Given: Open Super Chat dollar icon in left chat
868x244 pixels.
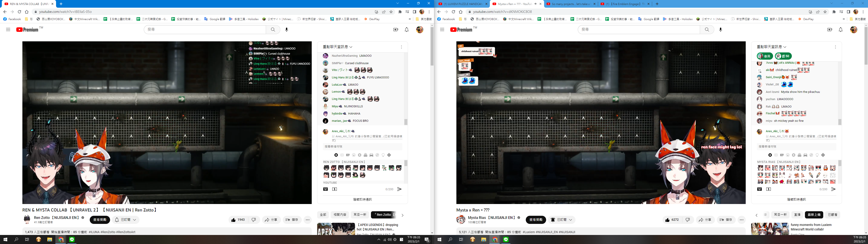Looking at the screenshot, I should point(335,189).
